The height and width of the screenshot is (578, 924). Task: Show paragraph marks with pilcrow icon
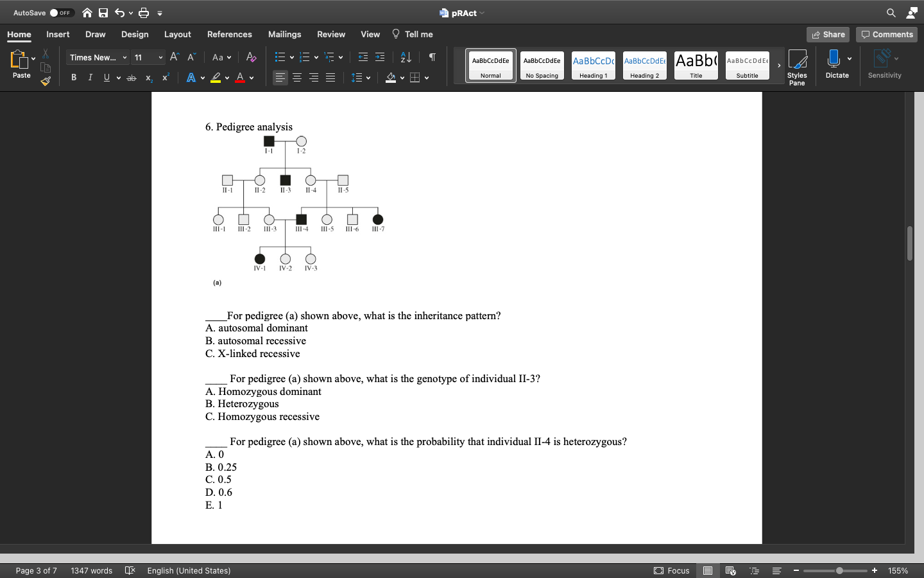[432, 57]
